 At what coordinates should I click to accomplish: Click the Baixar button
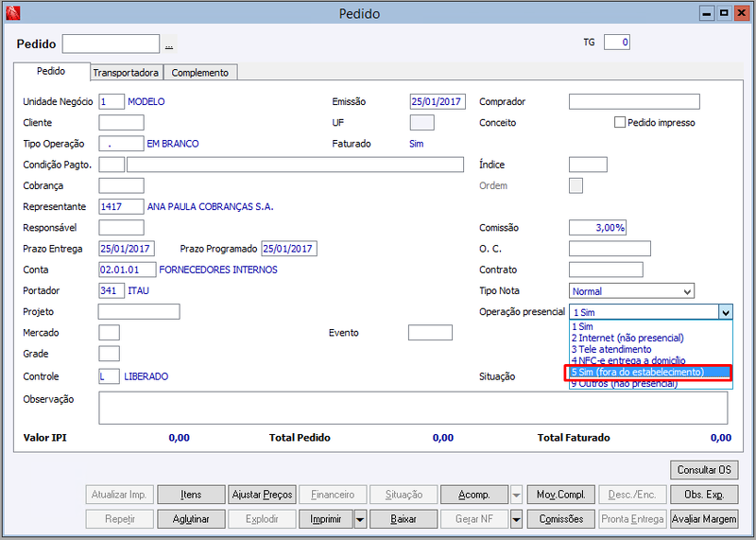click(x=404, y=519)
